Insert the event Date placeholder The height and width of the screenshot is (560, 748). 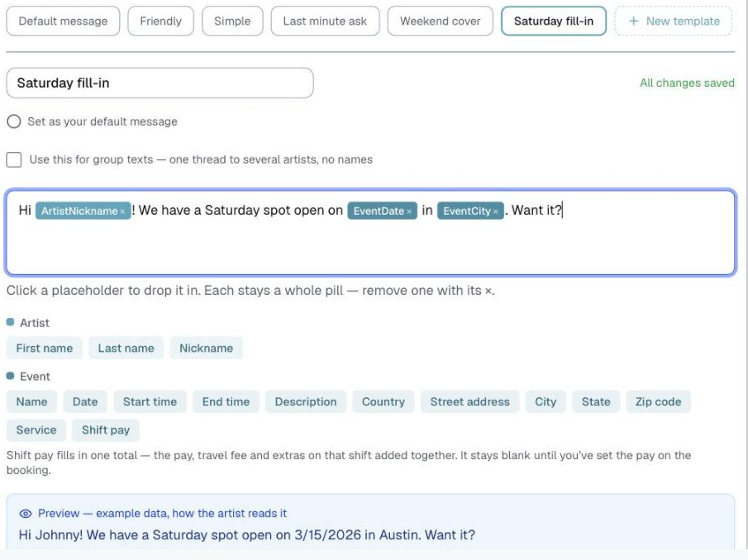coord(85,401)
